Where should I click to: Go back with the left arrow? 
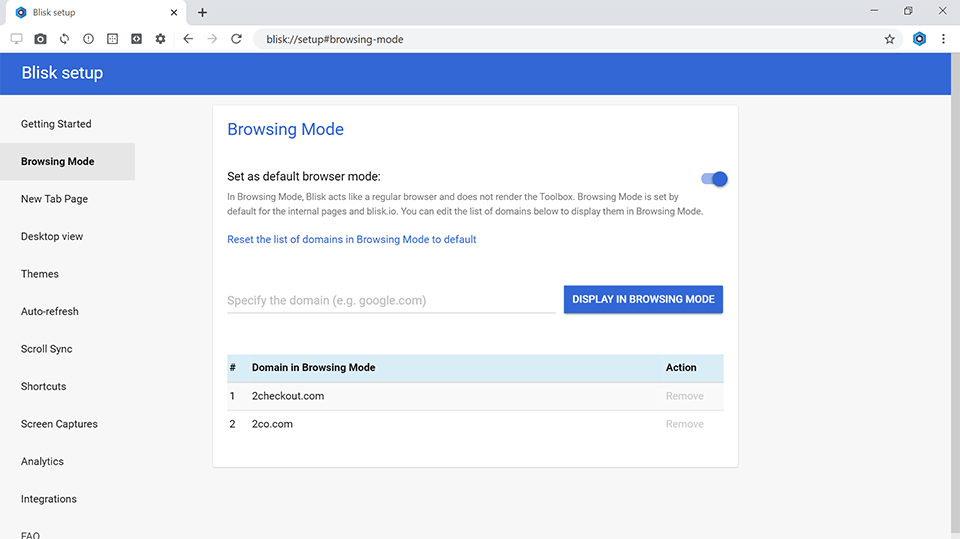(188, 39)
